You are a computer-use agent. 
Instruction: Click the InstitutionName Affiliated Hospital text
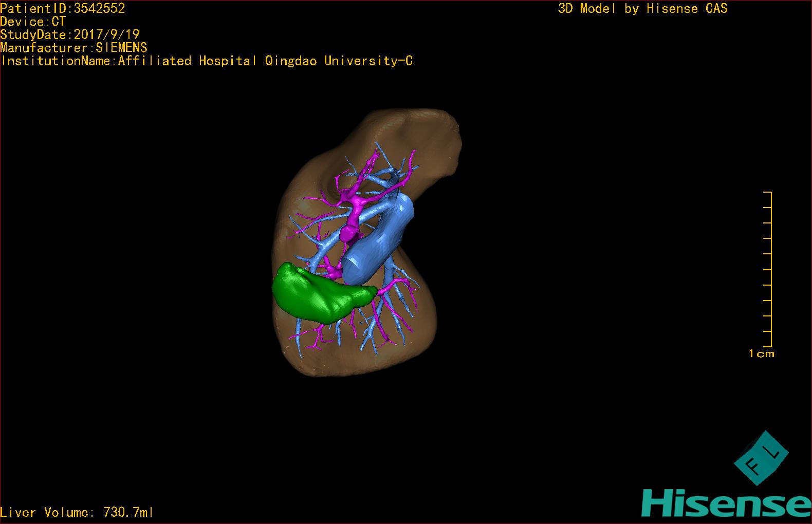pyautogui.click(x=207, y=61)
